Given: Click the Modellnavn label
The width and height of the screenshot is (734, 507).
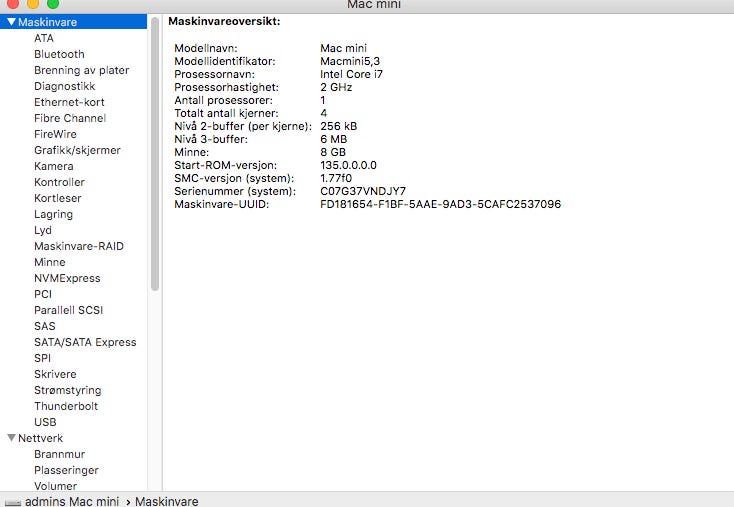Looking at the screenshot, I should coord(206,48).
